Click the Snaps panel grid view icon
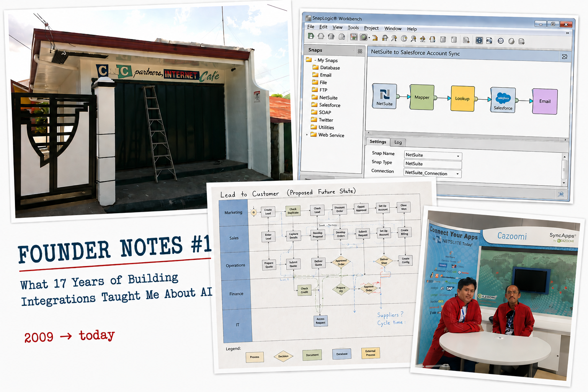The image size is (588, 392). tap(360, 51)
